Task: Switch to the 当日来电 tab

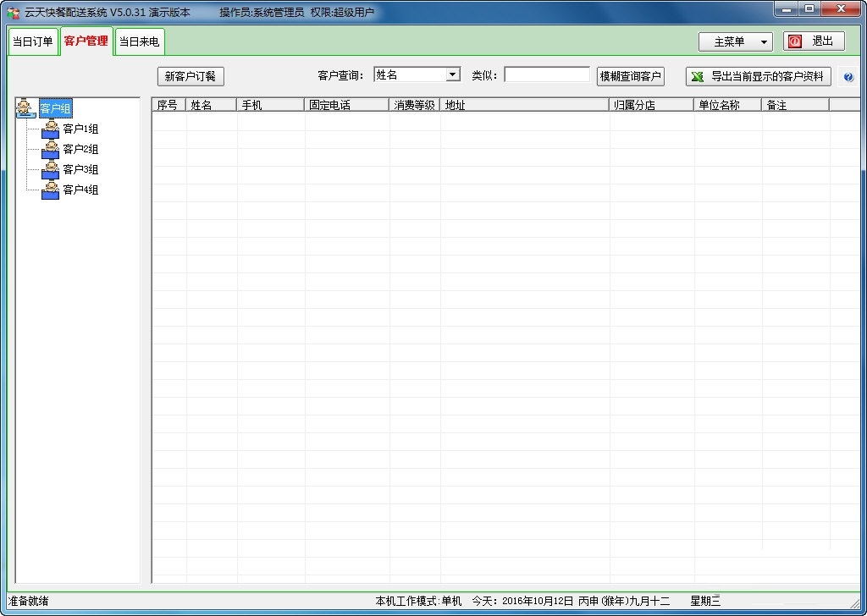Action: 140,42
